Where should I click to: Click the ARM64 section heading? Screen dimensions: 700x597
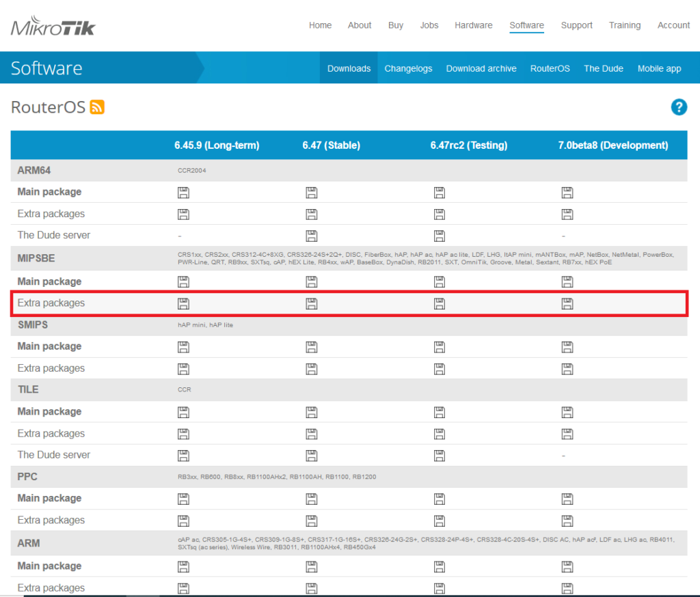34,171
